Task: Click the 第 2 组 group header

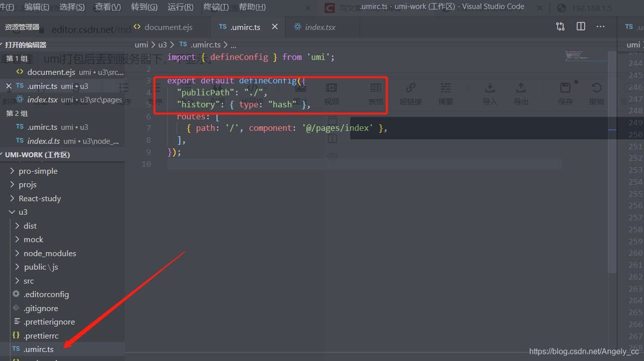Action: point(17,113)
